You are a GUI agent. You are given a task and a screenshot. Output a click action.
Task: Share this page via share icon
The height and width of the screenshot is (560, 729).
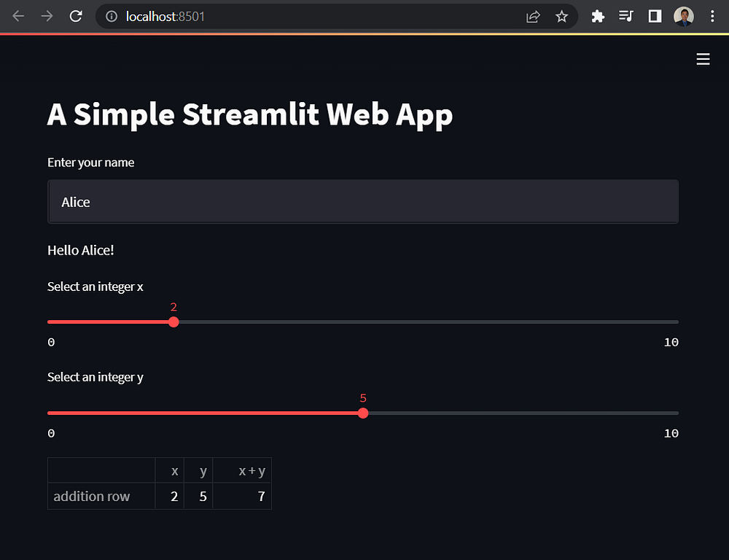pos(533,16)
